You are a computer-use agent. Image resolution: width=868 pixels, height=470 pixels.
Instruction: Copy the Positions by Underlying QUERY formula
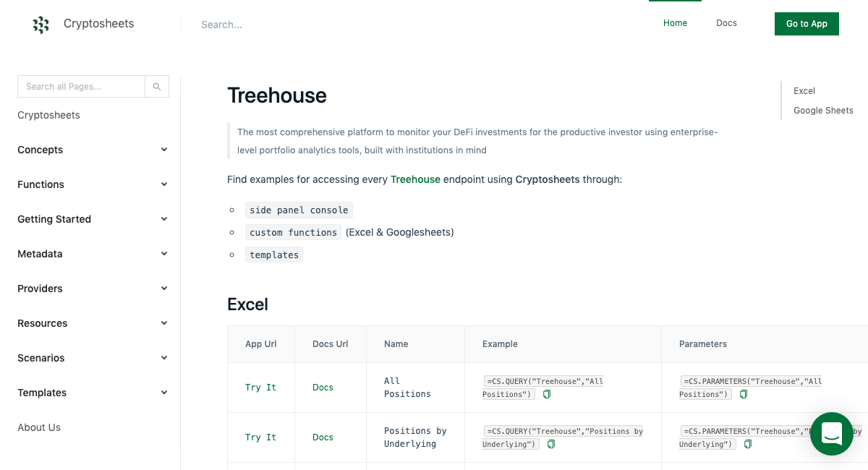click(551, 444)
